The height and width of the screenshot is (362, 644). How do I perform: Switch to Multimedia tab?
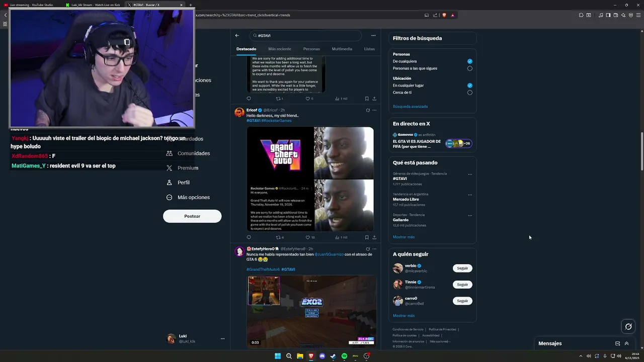tap(342, 49)
